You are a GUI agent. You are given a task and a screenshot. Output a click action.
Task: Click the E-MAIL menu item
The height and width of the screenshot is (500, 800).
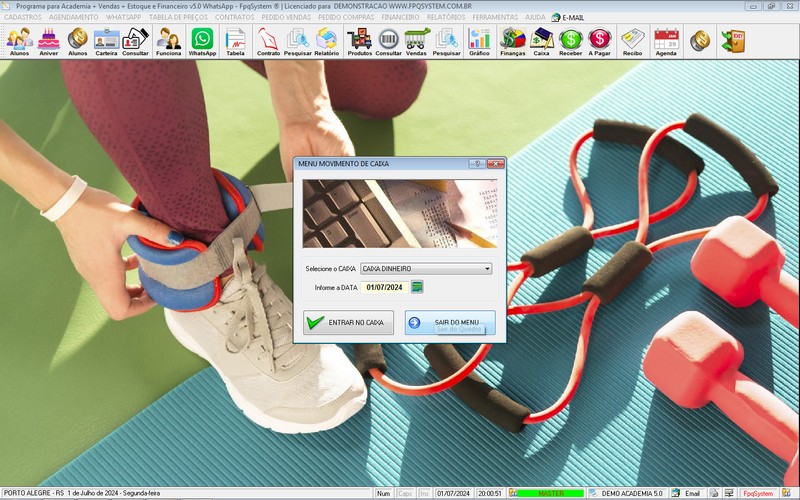[x=568, y=17]
